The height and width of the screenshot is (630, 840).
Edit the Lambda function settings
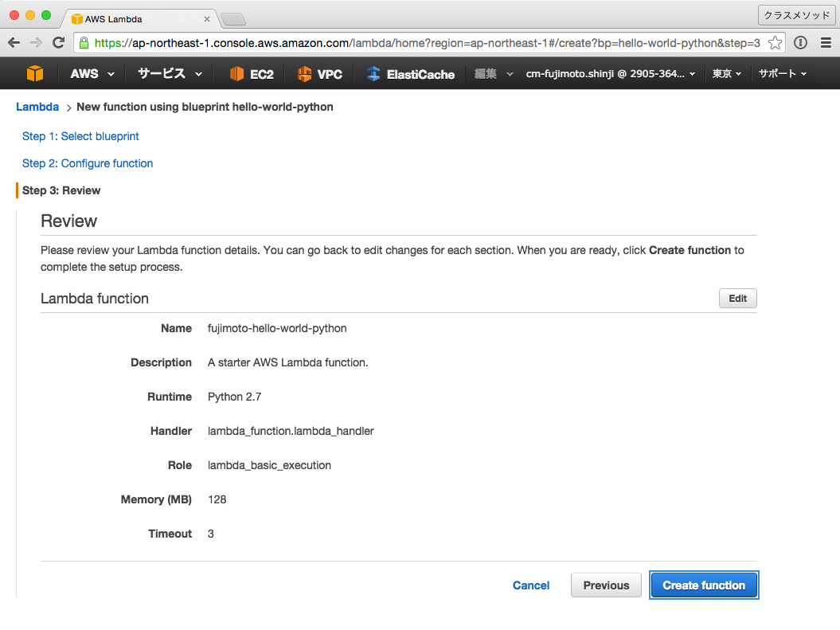[737, 298]
